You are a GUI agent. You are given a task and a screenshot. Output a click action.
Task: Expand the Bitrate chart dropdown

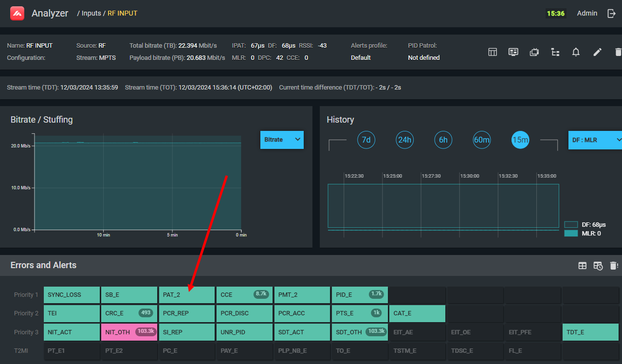pyautogui.click(x=282, y=140)
